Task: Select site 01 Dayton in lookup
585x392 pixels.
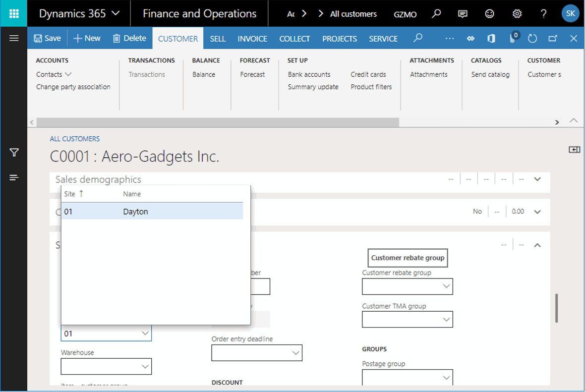Action: (152, 212)
